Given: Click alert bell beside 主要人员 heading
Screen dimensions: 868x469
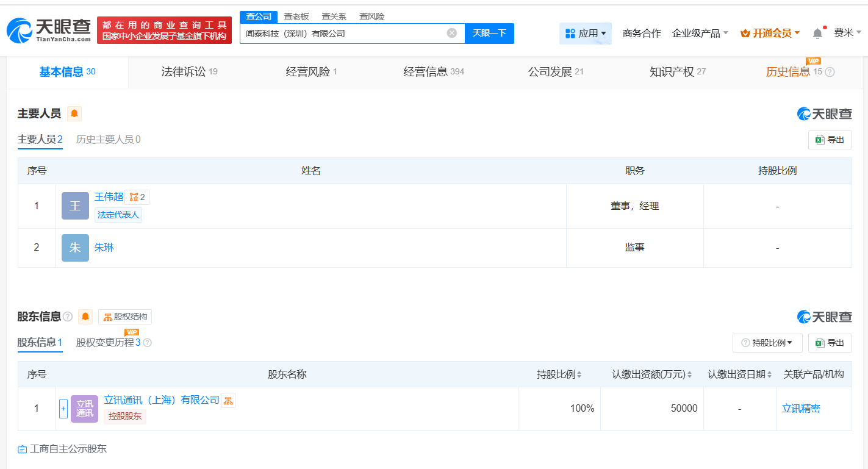Looking at the screenshot, I should 74,113.
